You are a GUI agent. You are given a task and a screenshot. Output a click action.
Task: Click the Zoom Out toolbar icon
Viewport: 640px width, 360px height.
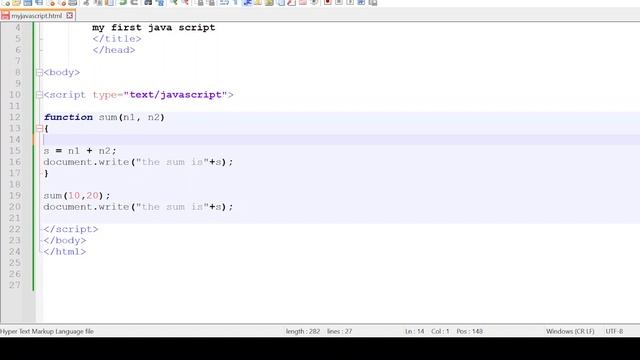click(x=185, y=3)
